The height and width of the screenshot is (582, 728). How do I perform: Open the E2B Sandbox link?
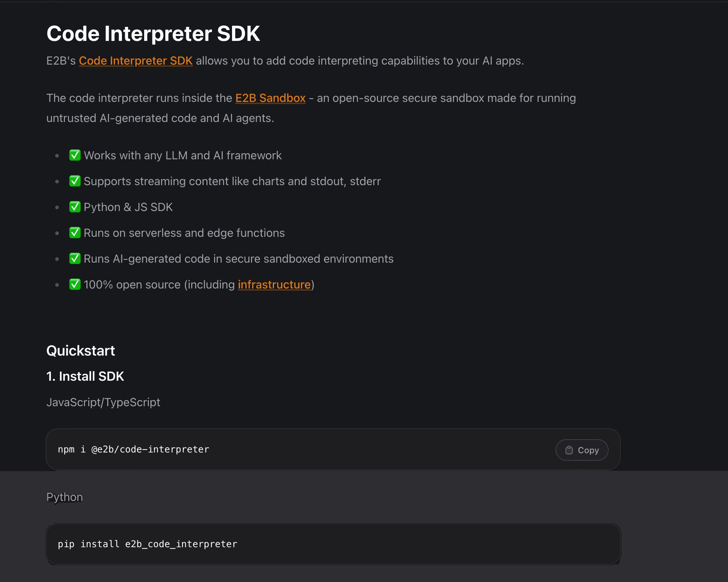[270, 98]
